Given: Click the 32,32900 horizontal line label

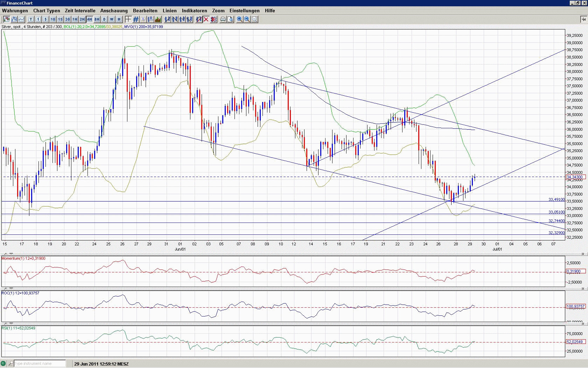Looking at the screenshot, I should point(556,233).
